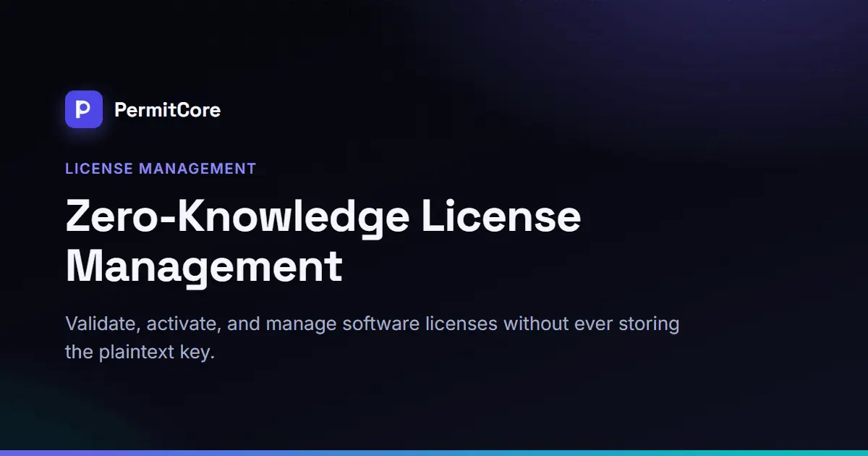Click the "Validate, activate, and manage" description text
This screenshot has height=456, width=868.
373,338
